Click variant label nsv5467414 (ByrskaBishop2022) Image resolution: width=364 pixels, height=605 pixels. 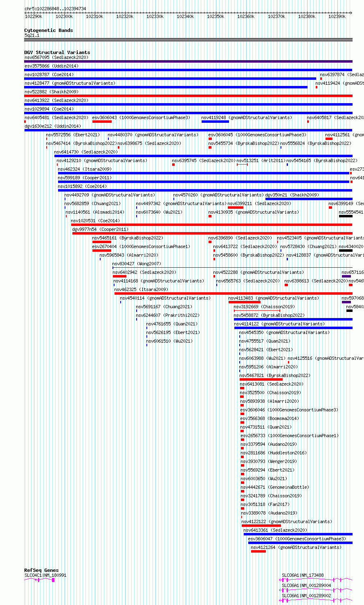click(81, 144)
